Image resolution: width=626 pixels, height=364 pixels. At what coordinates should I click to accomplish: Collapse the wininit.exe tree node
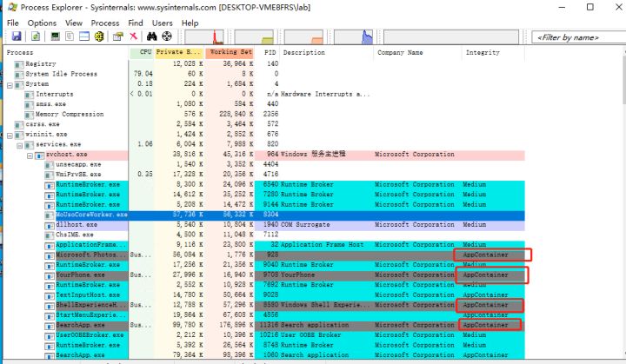pyautogui.click(x=10, y=136)
